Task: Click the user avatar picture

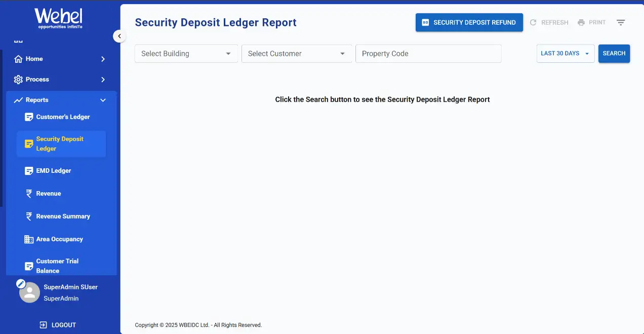Action: (29, 293)
